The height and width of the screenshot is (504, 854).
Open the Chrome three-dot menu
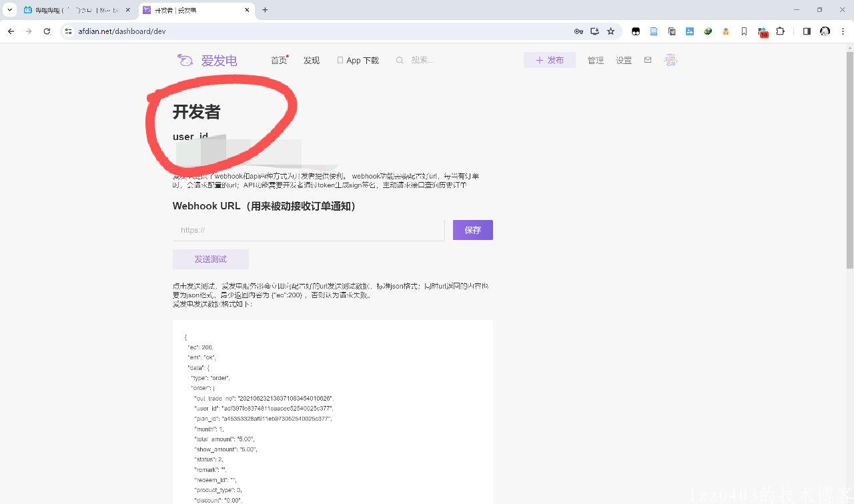843,31
